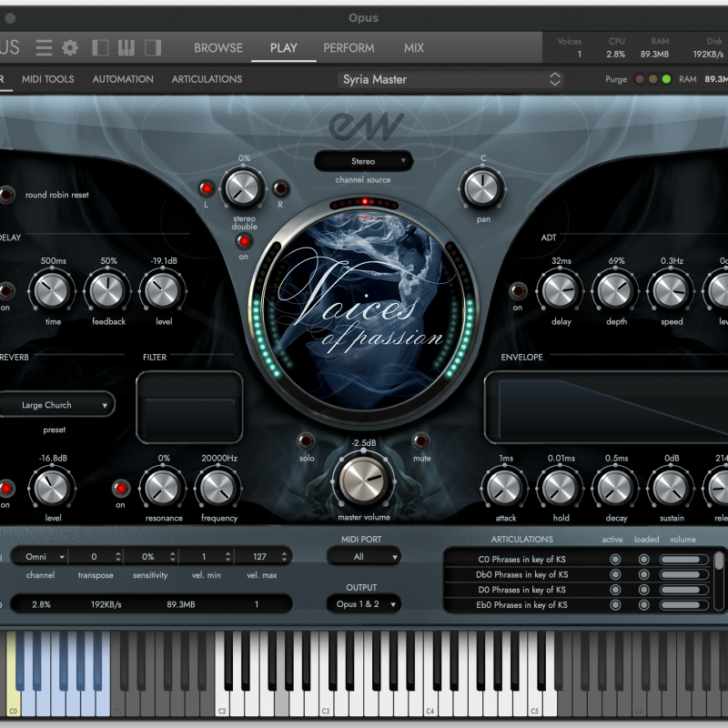Toggle the left sidebar panel icon
The height and width of the screenshot is (728, 728).
tap(100, 48)
